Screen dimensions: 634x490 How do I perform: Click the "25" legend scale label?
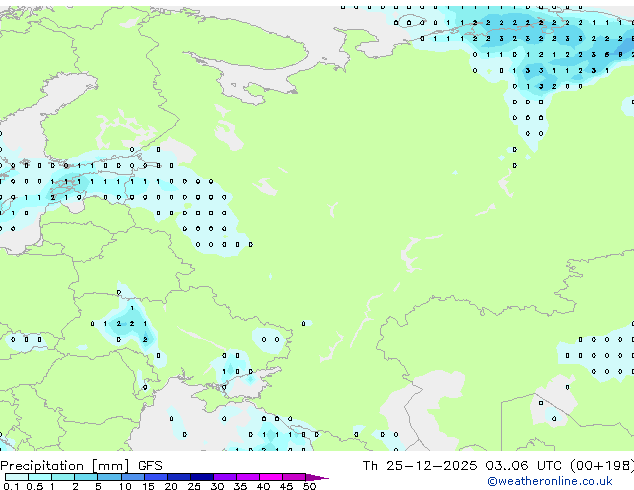[x=194, y=486]
